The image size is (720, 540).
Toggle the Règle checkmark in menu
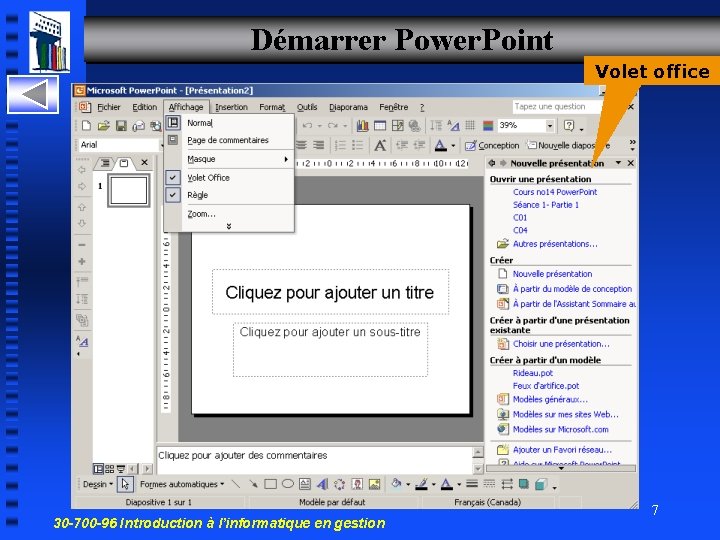[173, 195]
